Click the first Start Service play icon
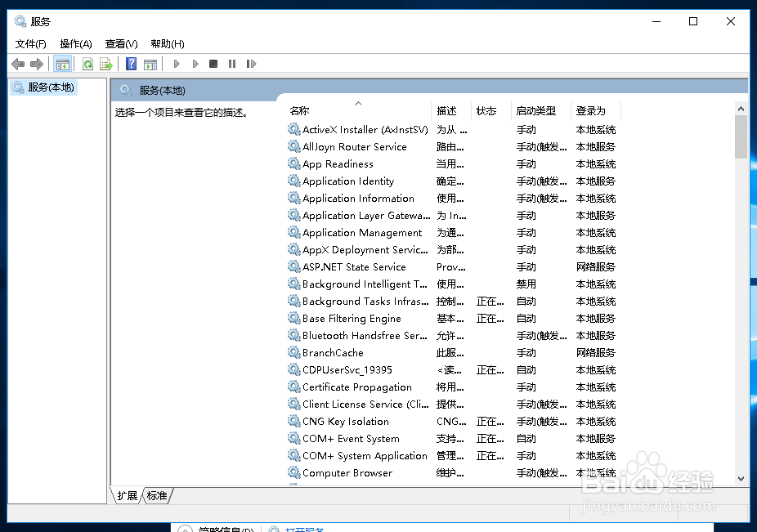This screenshot has width=757, height=532. (177, 64)
